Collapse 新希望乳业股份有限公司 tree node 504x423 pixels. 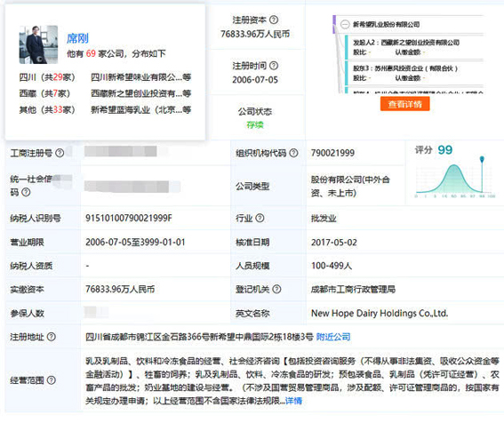345,24
